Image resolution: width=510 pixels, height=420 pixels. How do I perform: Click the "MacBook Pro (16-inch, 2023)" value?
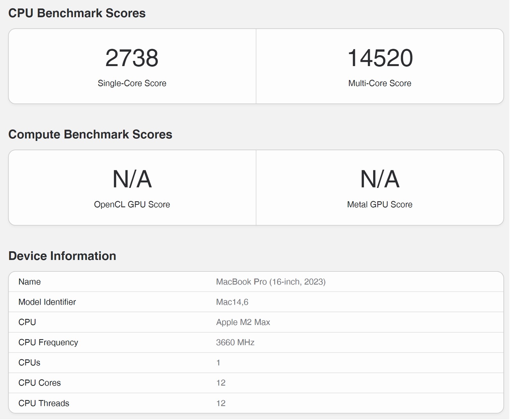[271, 282]
